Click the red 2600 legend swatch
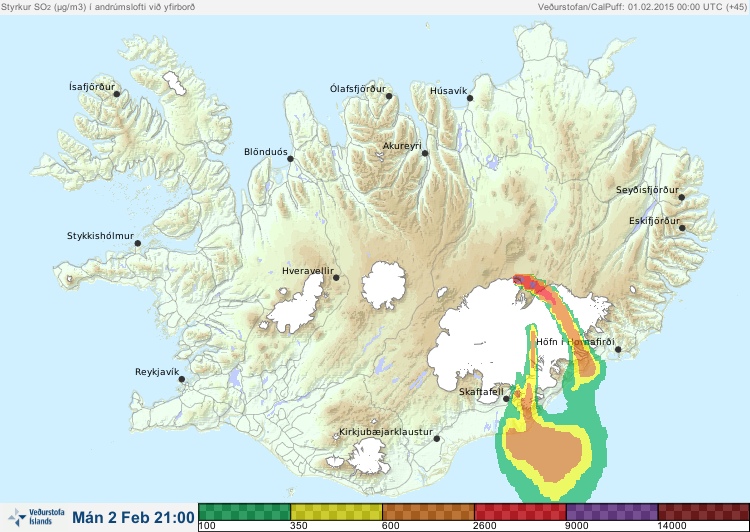 [x=520, y=512]
